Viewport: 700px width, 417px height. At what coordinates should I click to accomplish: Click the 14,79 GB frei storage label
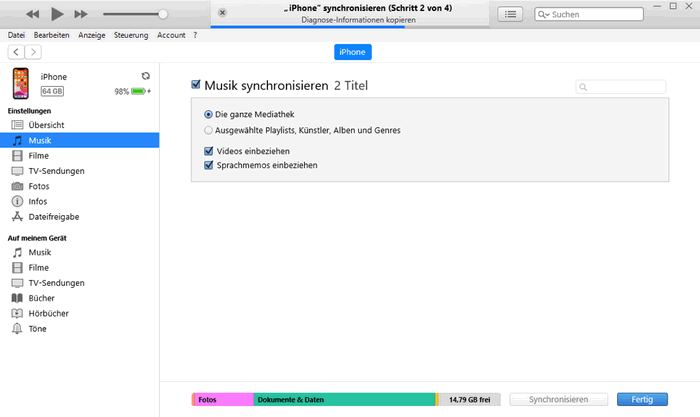click(469, 400)
